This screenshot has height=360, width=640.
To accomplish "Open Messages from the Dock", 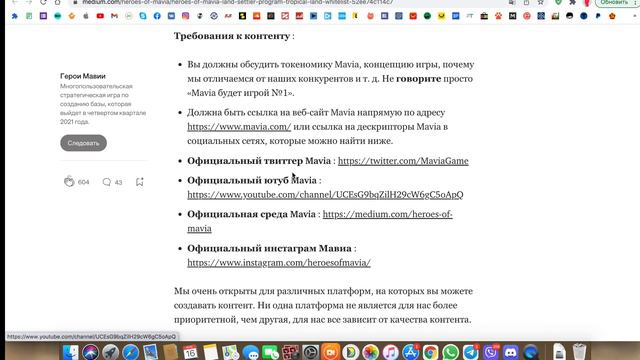I will tap(251, 352).
